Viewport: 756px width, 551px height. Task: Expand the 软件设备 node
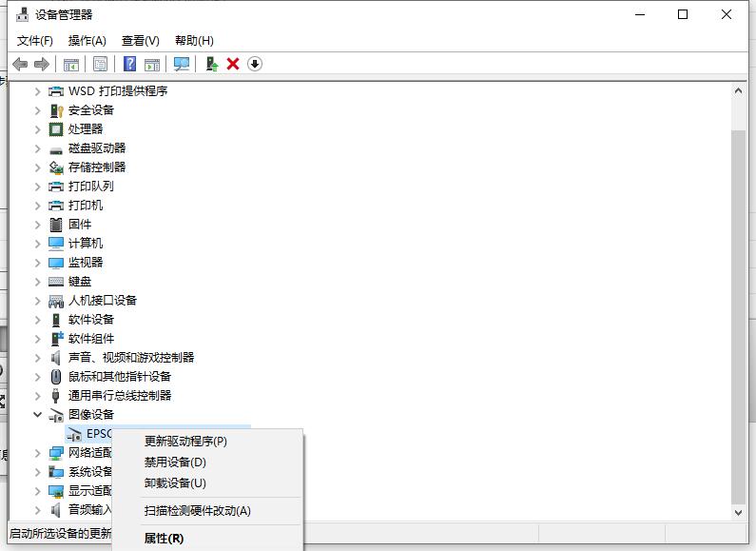(38, 320)
